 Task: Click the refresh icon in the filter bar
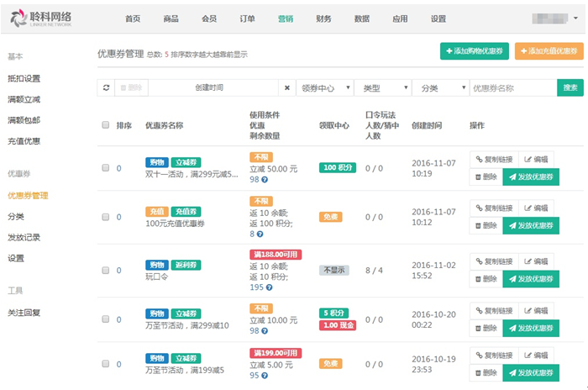click(x=106, y=87)
